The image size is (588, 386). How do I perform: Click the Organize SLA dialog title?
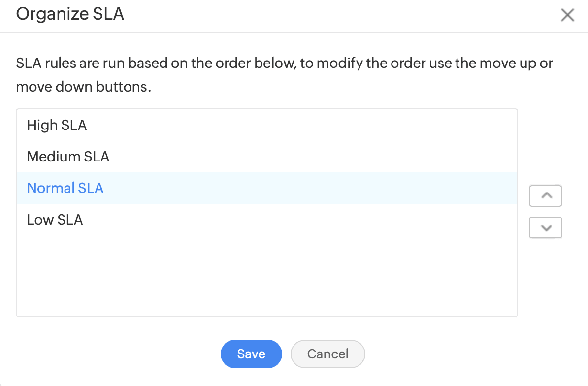coord(70,14)
